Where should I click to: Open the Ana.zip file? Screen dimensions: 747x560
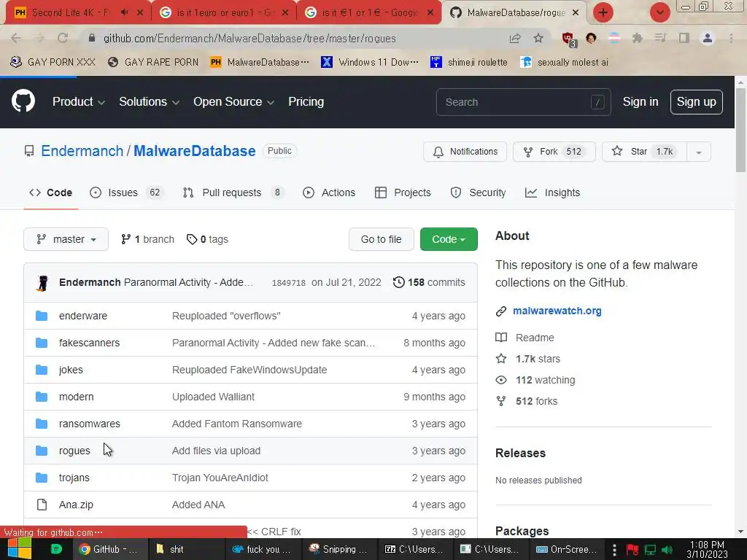coord(76,505)
